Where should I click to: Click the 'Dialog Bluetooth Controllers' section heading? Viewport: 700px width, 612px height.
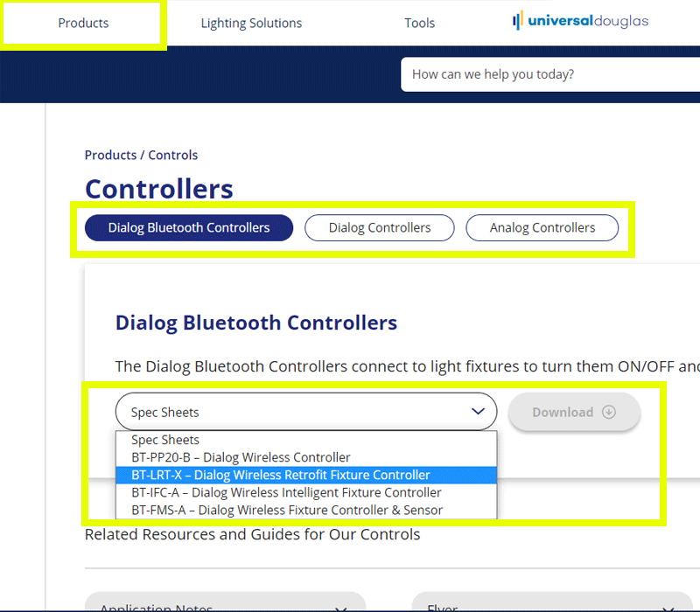pyautogui.click(x=256, y=323)
